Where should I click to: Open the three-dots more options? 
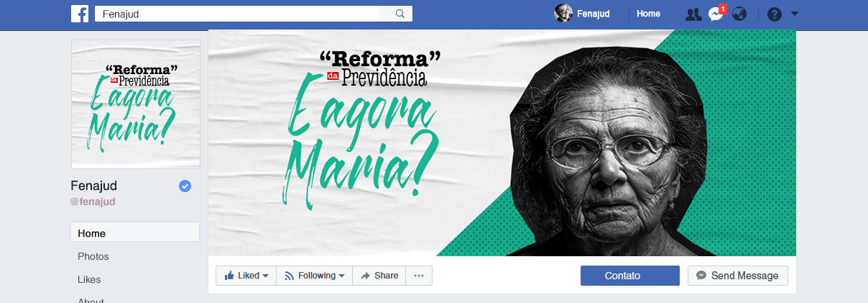[419, 276]
